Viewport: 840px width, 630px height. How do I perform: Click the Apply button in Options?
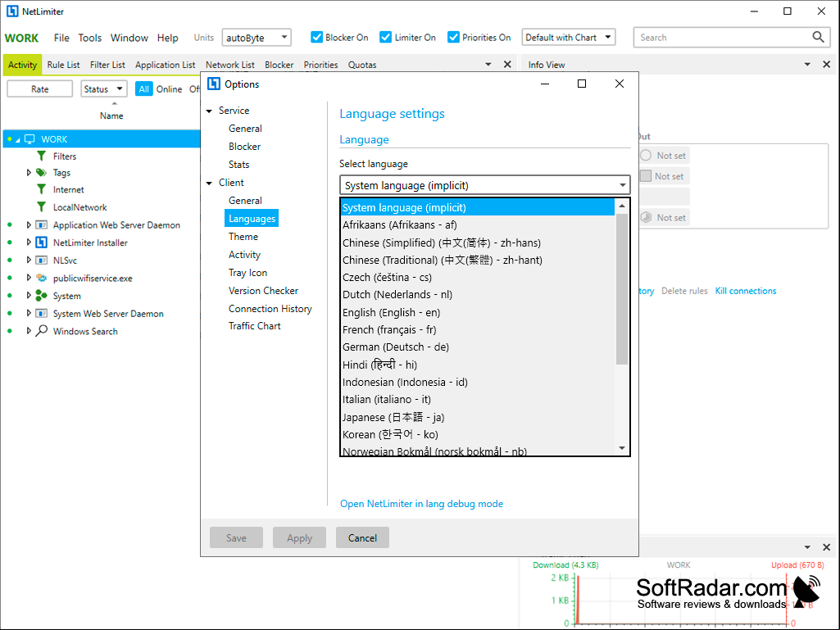pos(299,538)
